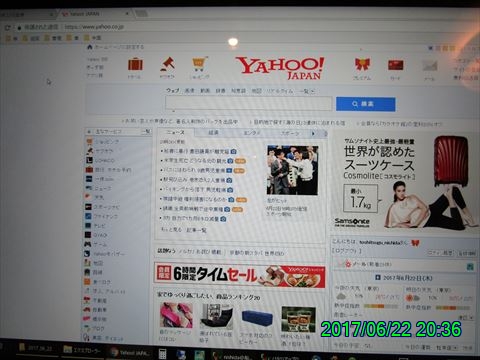Reload the page with the refresh button
This screenshot has height=360, width=480.
[7, 27]
